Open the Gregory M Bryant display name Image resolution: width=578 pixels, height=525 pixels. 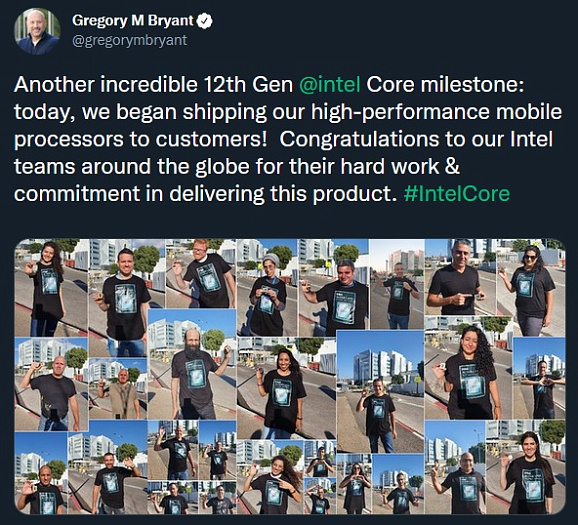(x=133, y=21)
